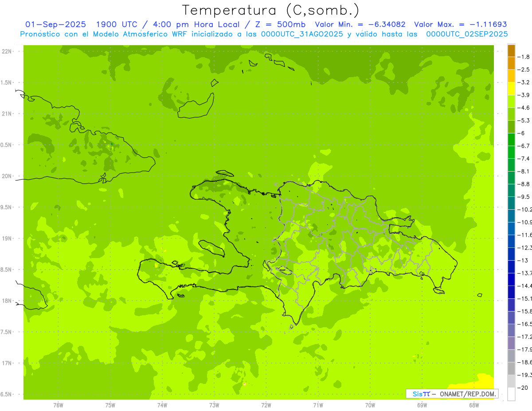Click the '72W' longitude label
The image size is (532, 411).
[266, 405]
